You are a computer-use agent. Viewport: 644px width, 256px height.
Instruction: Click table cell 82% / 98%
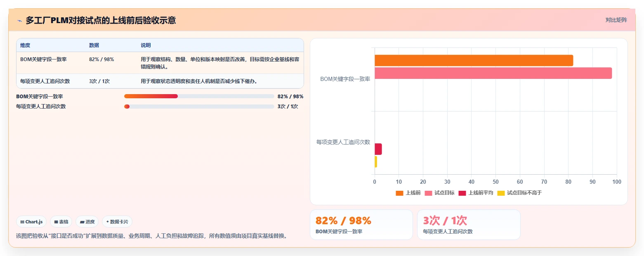tap(101, 59)
